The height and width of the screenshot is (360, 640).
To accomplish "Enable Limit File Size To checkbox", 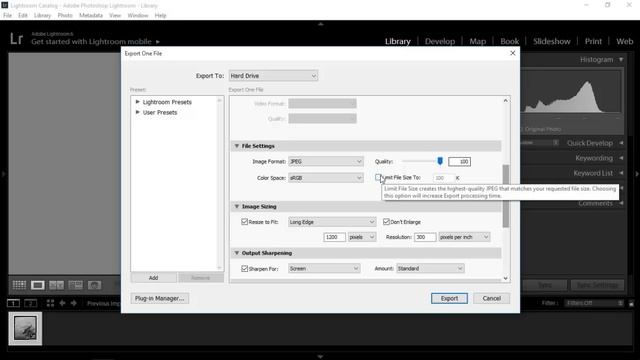I will pyautogui.click(x=378, y=177).
